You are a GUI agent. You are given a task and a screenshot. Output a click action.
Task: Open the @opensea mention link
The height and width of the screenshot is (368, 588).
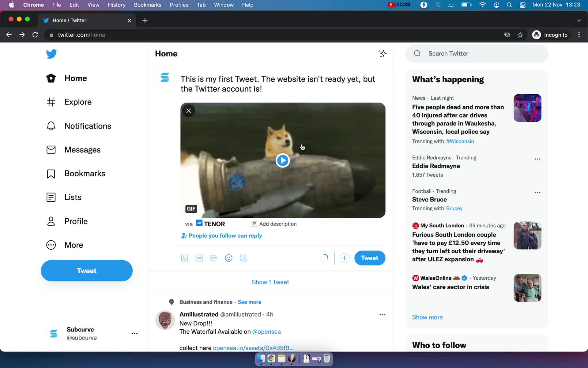(266, 332)
